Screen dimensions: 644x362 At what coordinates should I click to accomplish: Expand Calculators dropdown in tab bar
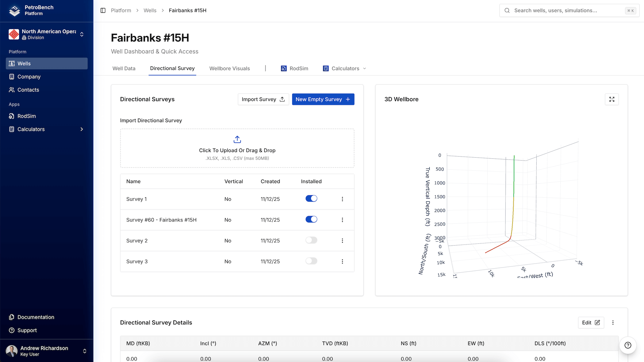click(x=345, y=69)
